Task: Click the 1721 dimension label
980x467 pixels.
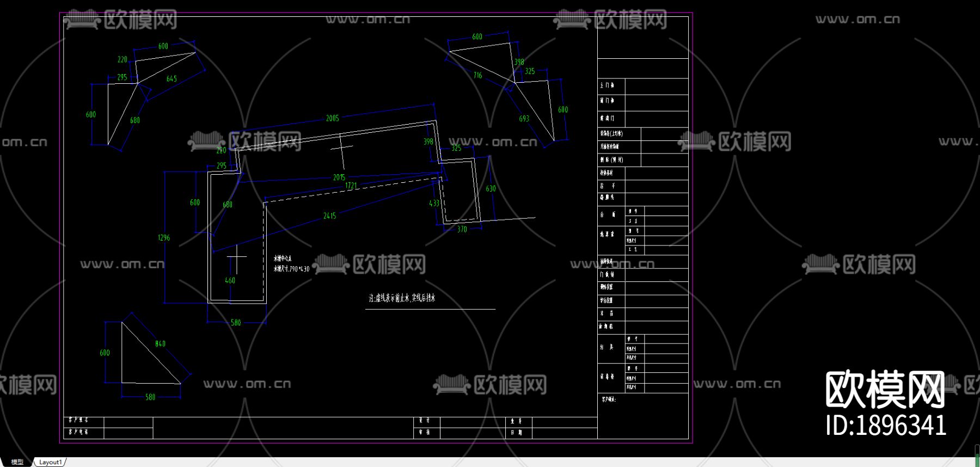Action: click(x=351, y=186)
